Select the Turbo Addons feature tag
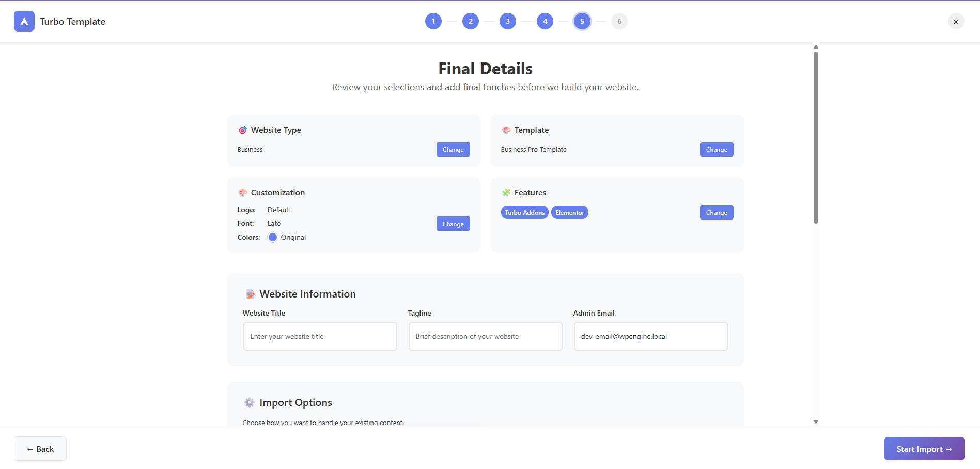The width and height of the screenshot is (980, 469). [x=524, y=213]
